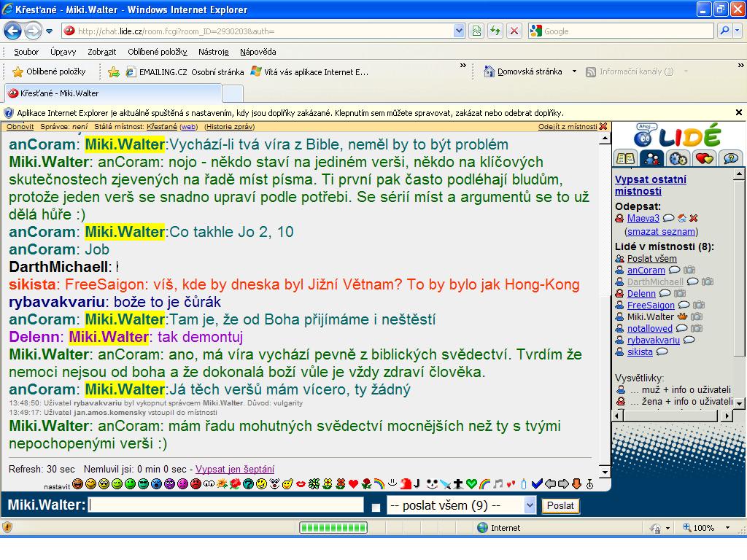Click the compatibility view button in address bar
Viewport: 747px width, 560px height.
point(476,31)
